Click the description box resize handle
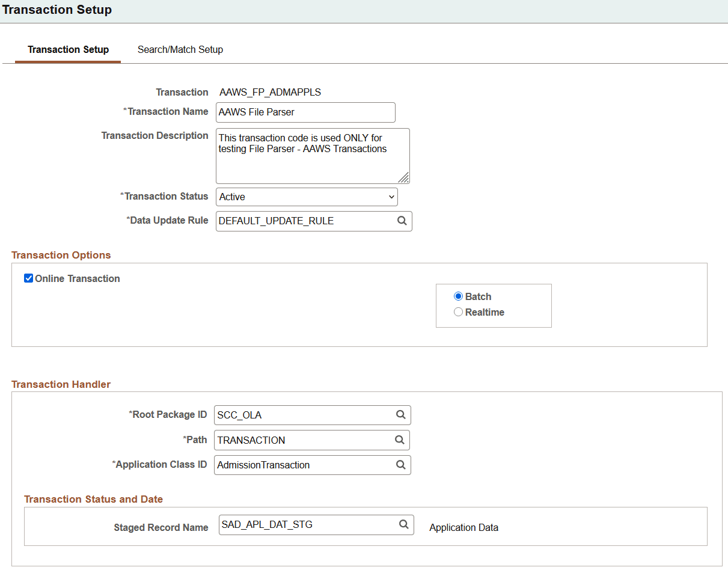The height and width of the screenshot is (573, 728). (x=405, y=179)
